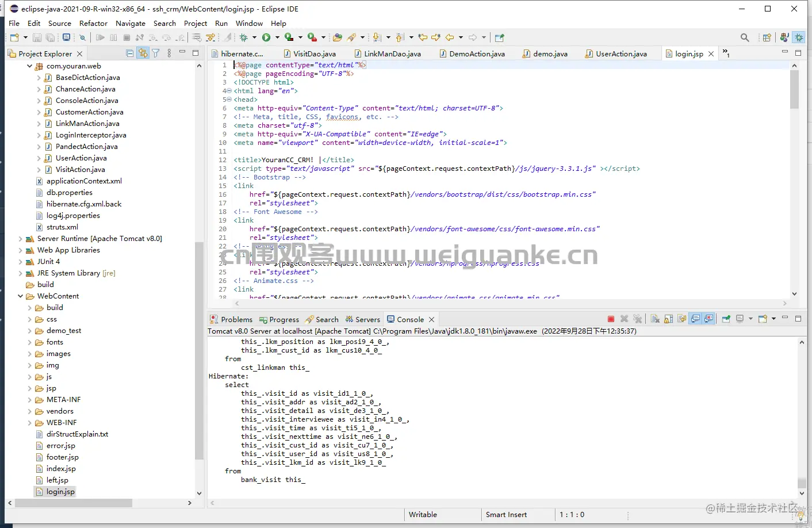Viewport: 812px width, 528px height.
Task: Select index.jsp in the project tree
Action: point(61,469)
